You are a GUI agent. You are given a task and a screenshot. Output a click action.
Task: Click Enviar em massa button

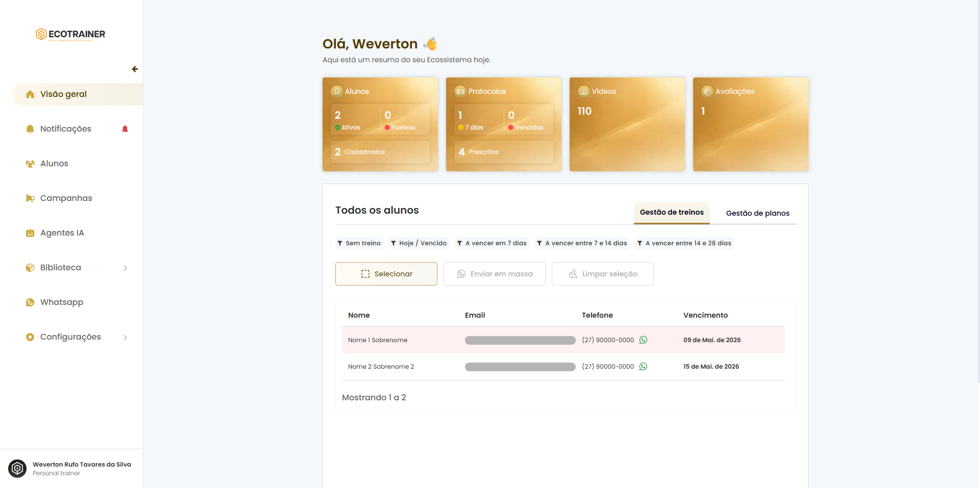point(495,274)
